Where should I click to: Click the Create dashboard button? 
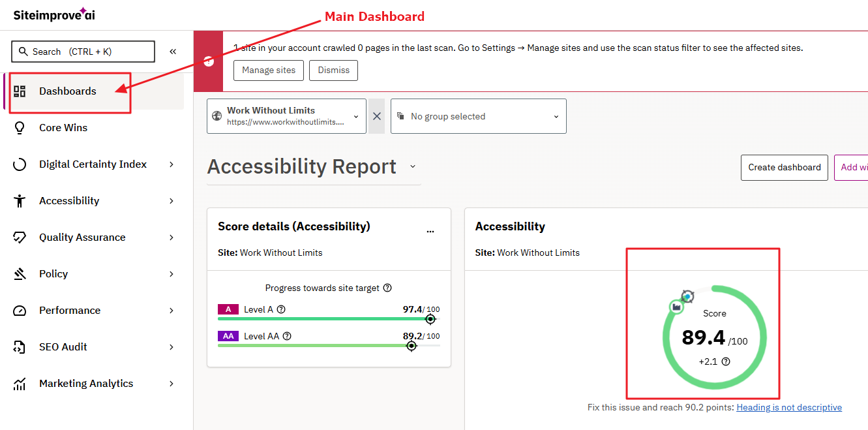785,168
